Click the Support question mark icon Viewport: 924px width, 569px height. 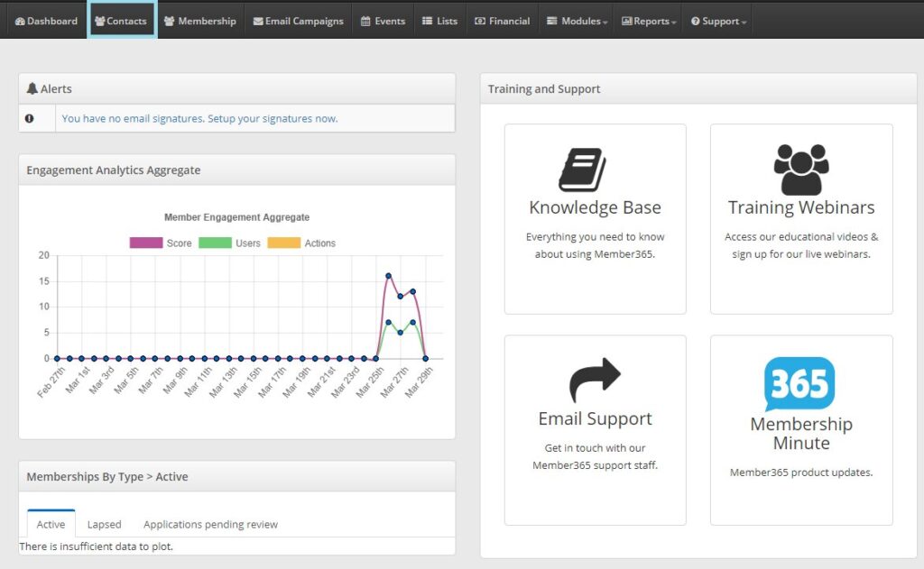coord(696,22)
